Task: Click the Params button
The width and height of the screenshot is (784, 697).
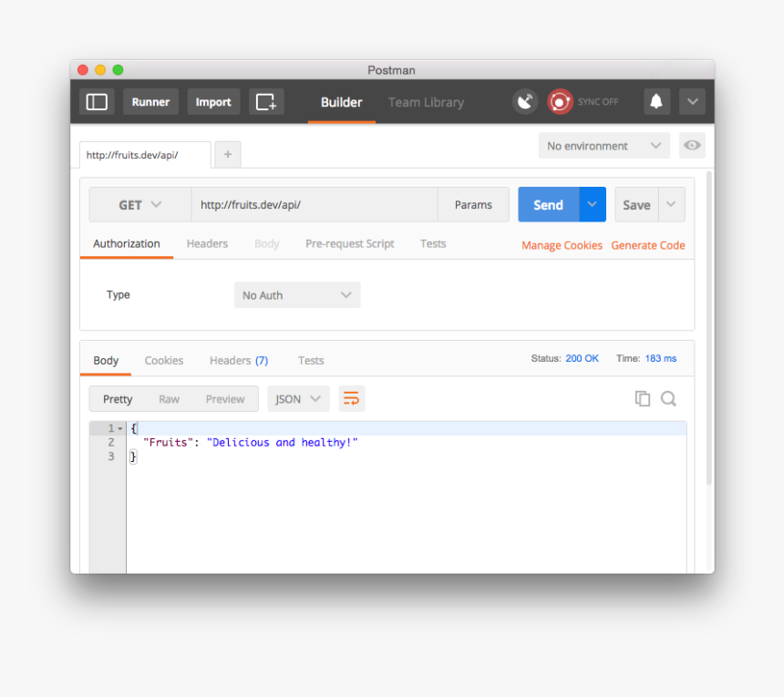Action: (473, 205)
